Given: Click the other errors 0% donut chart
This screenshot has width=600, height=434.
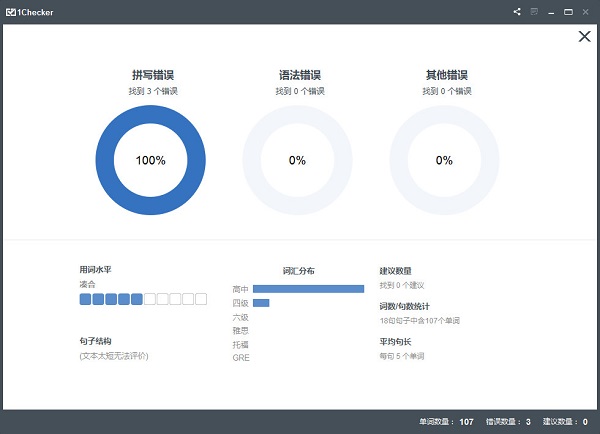Looking at the screenshot, I should coord(444,160).
